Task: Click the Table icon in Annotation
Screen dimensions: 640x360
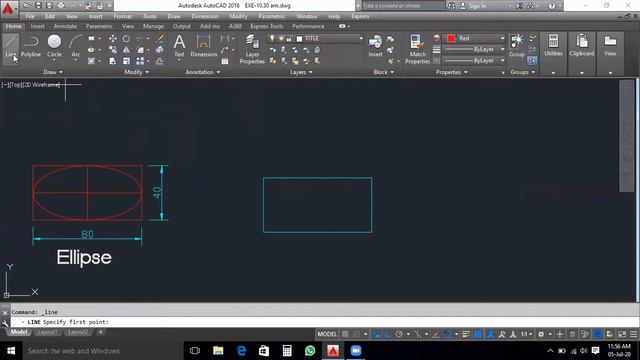Action: 224,61
